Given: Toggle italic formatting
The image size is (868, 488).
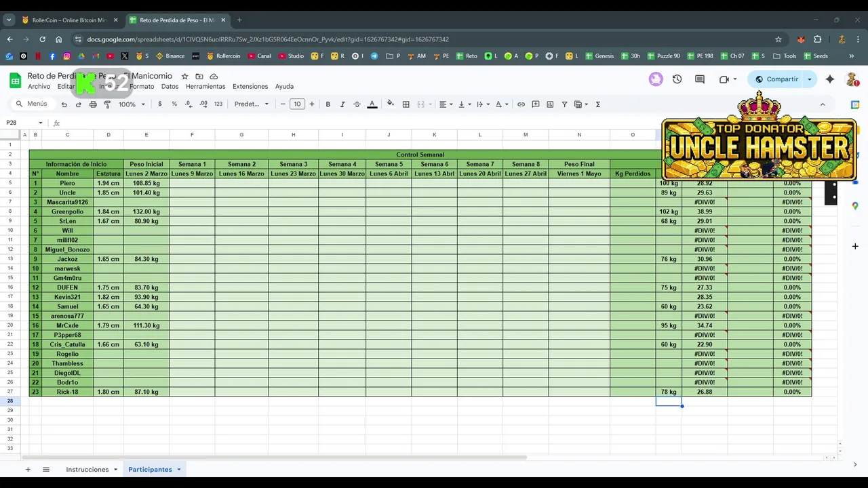Looking at the screenshot, I should [342, 104].
